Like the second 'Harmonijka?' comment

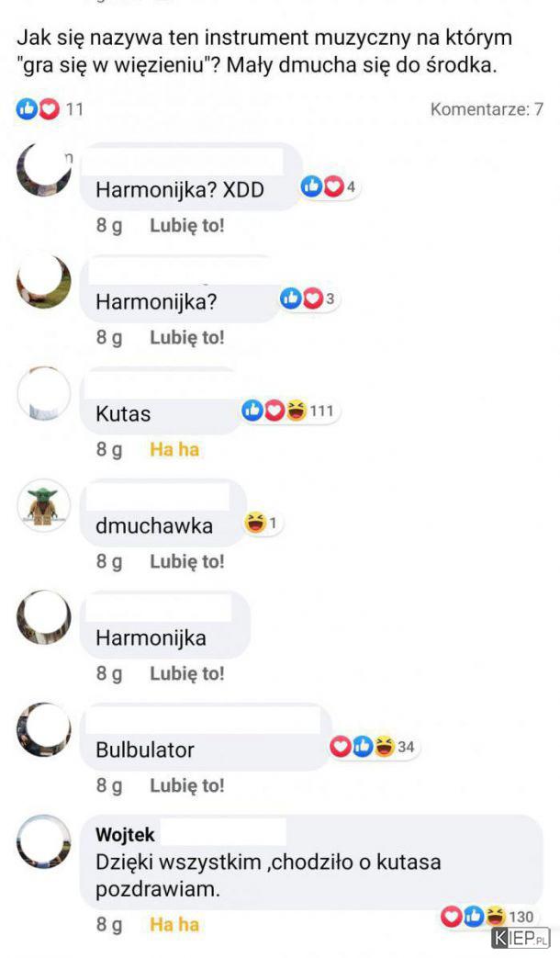(187, 337)
